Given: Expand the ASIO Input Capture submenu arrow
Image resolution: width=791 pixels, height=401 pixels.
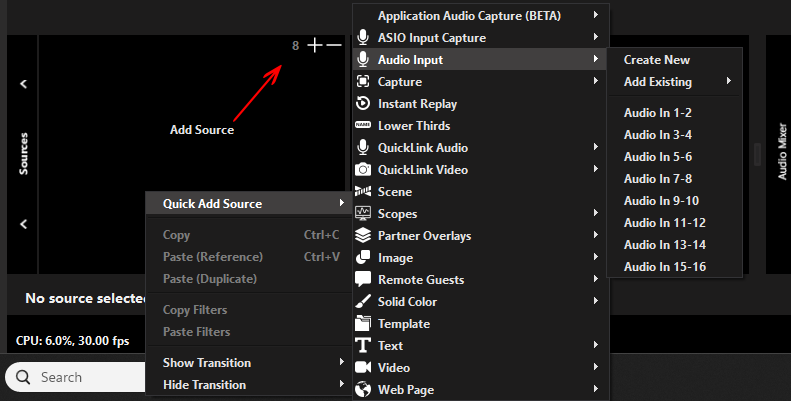Looking at the screenshot, I should [x=596, y=37].
